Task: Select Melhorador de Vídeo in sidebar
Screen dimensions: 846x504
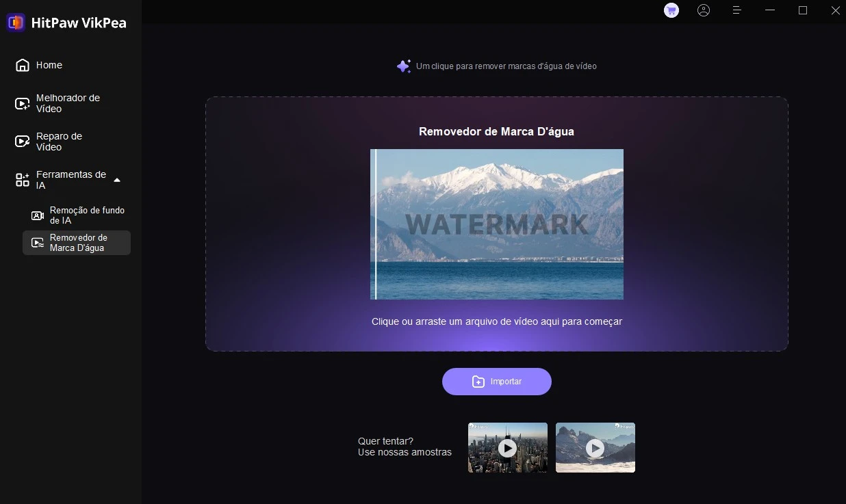Action: tap(68, 103)
